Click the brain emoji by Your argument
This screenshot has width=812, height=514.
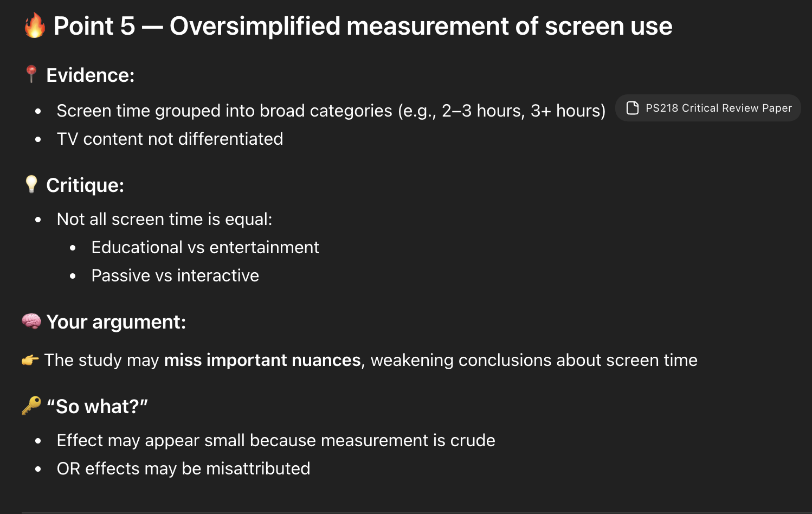click(x=31, y=321)
